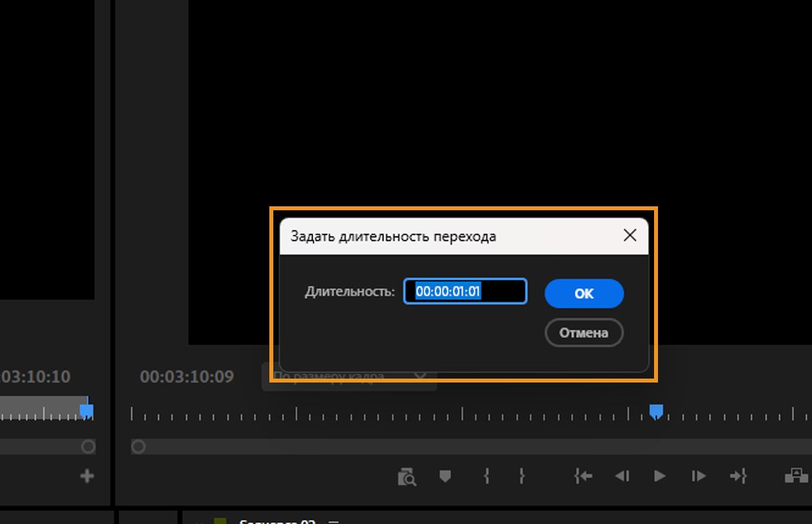Click the Lift icon in Program monitor
This screenshot has width=812, height=524.
point(796,476)
